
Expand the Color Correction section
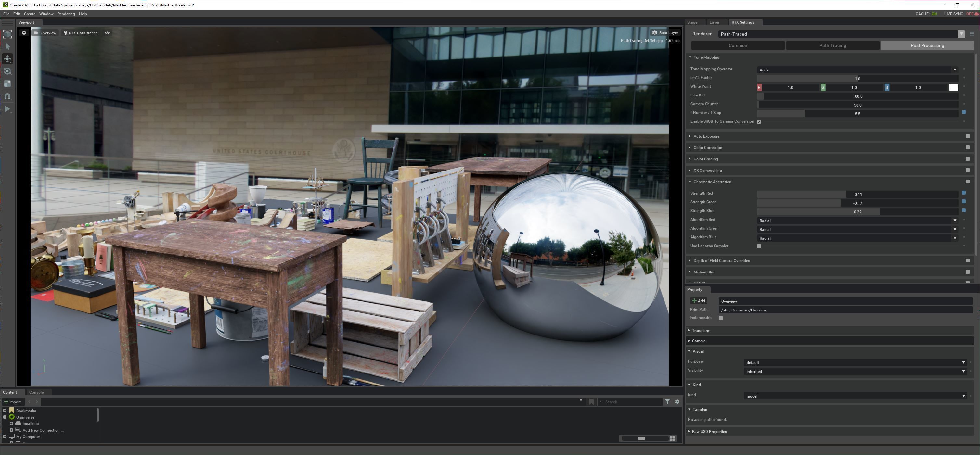(707, 148)
